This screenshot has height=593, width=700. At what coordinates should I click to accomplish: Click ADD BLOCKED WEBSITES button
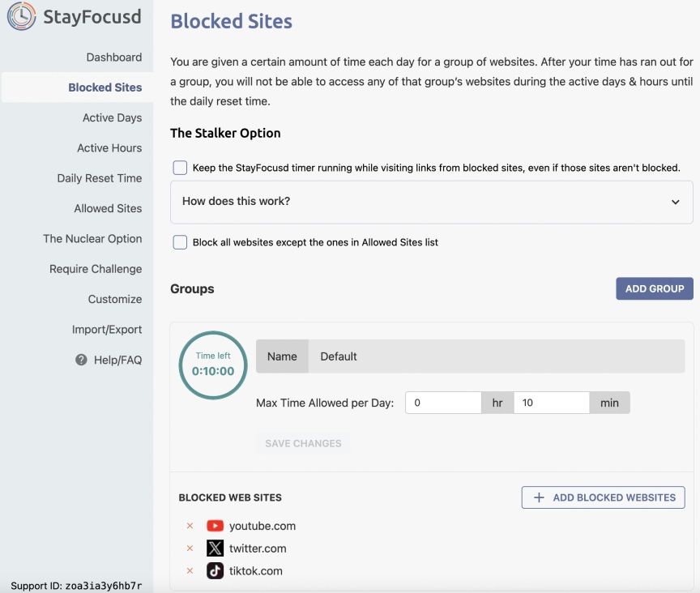coord(603,497)
